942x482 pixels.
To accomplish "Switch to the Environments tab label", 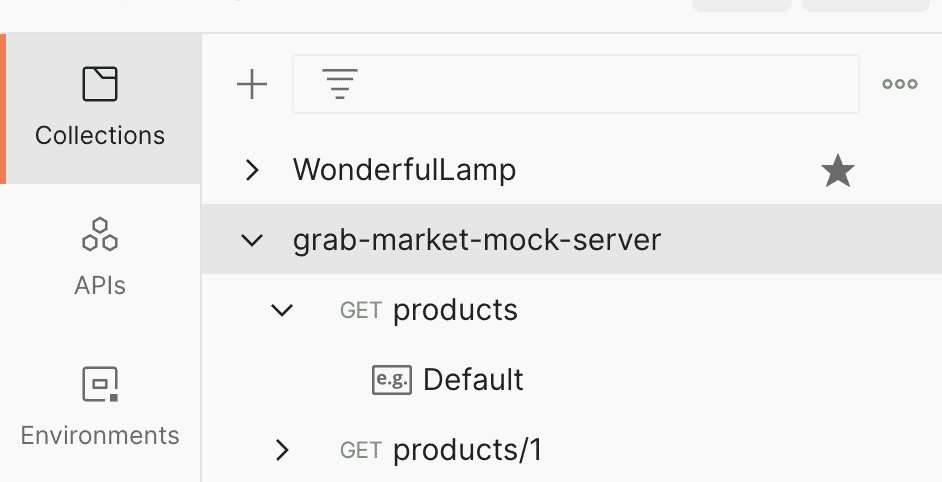I will (100, 435).
